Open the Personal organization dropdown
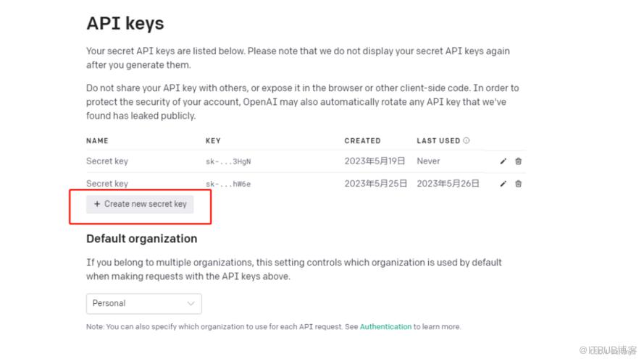This screenshot has height=361, width=644. tap(143, 303)
